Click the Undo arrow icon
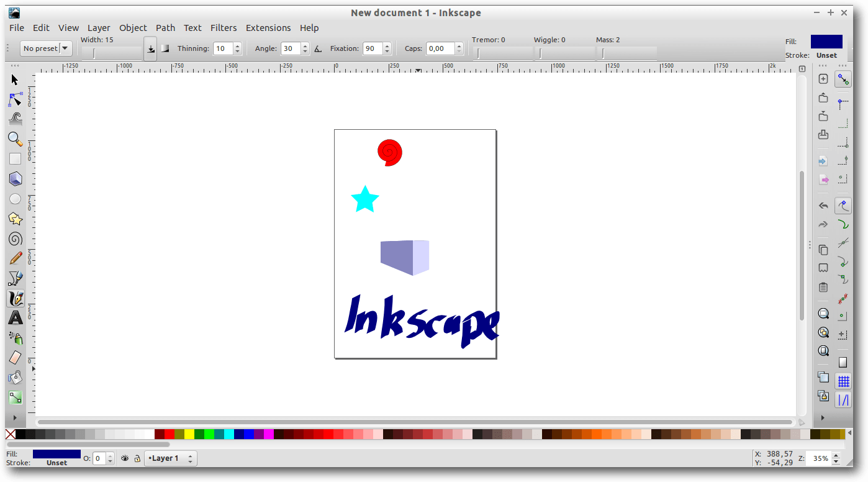This screenshot has width=868, height=482. (x=823, y=206)
